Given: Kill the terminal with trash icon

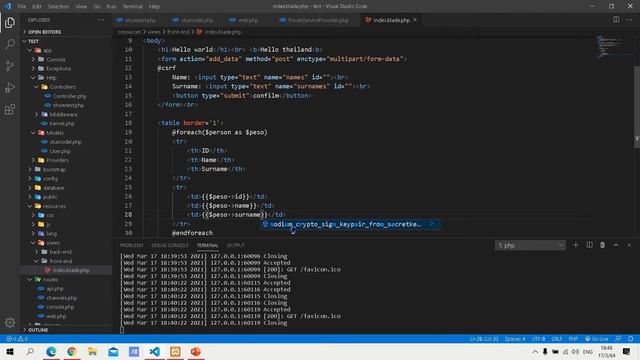Looking at the screenshot, I should (602, 245).
